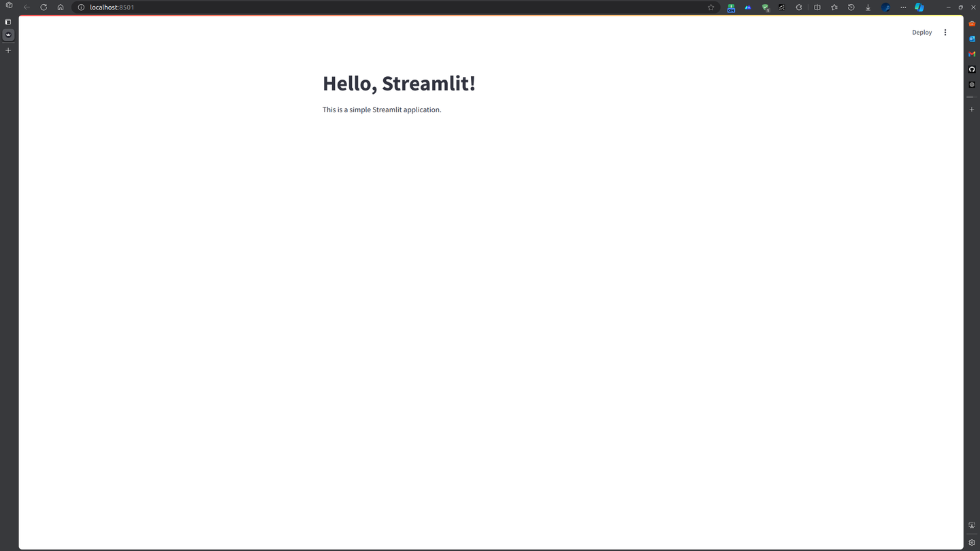Open the browser profile avatar
This screenshot has height=551, width=980.
coord(885,7)
